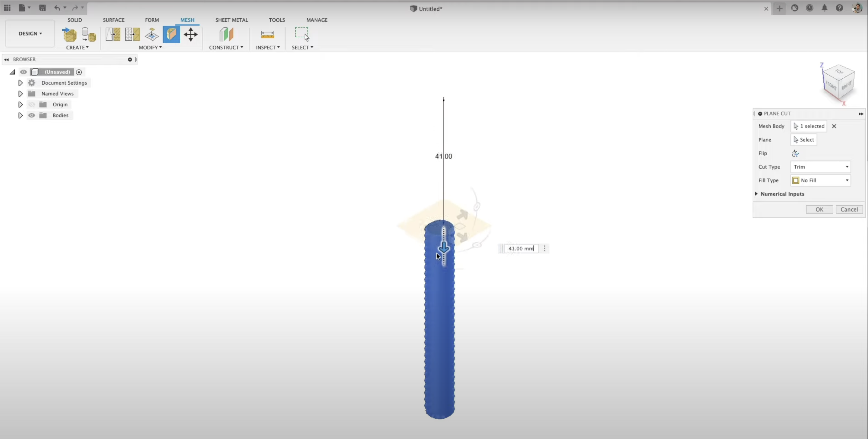Open the Cut Type dropdown showing Trim
Viewport: 868px width, 439px height.
pyautogui.click(x=820, y=167)
